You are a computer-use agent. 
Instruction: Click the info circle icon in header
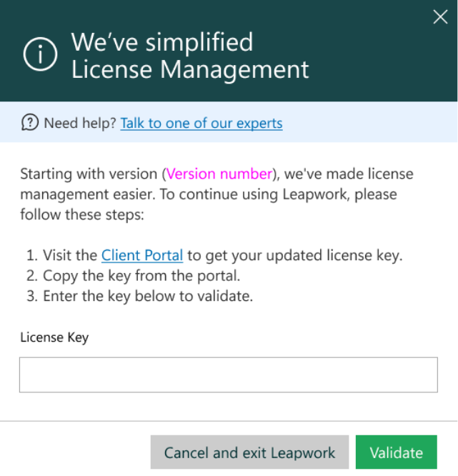click(40, 54)
